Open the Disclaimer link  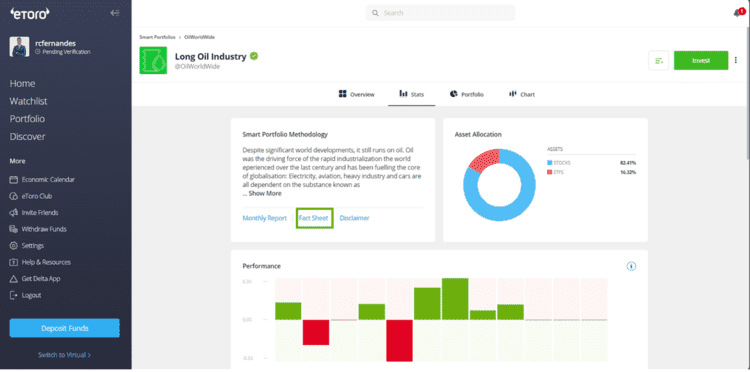pos(354,218)
